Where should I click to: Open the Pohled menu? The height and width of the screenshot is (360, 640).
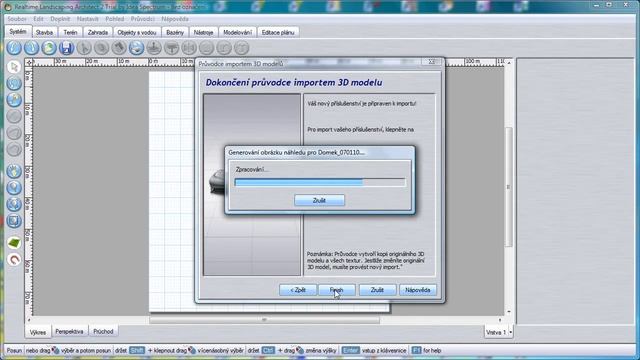point(115,19)
